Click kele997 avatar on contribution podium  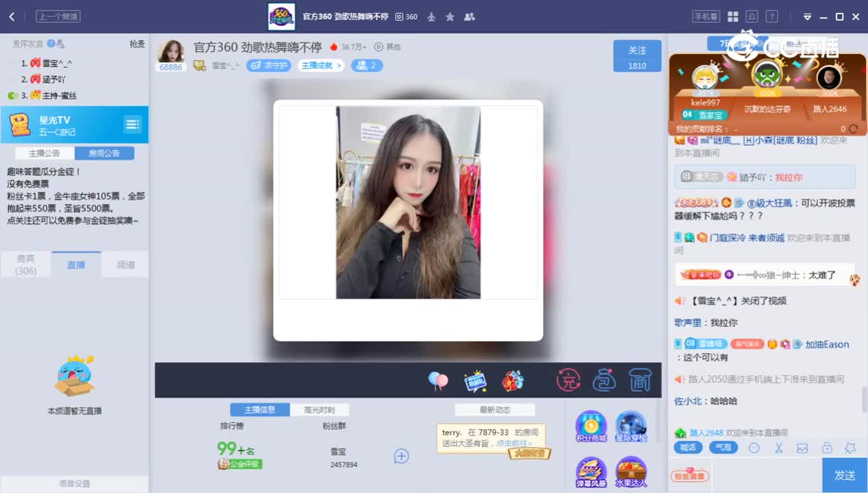(x=704, y=77)
